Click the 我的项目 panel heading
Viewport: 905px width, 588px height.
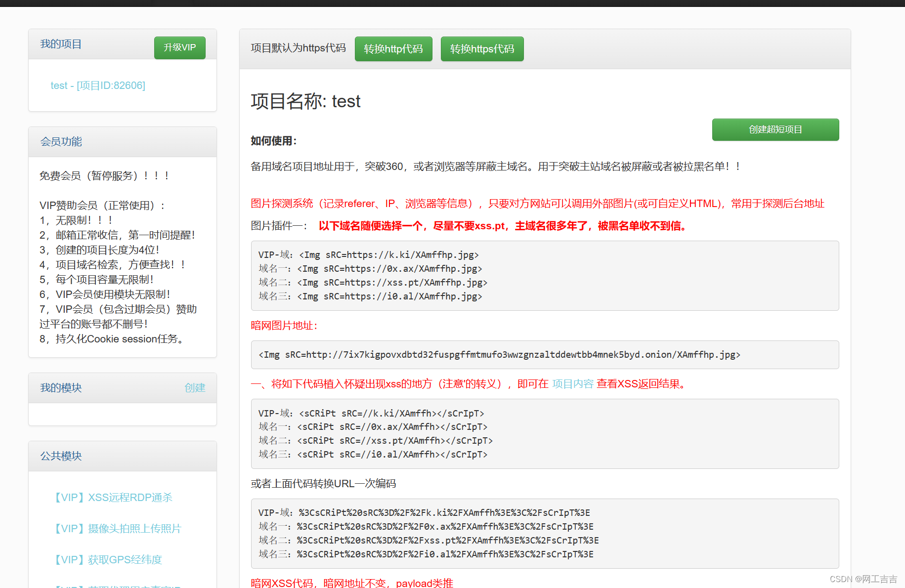(x=61, y=44)
